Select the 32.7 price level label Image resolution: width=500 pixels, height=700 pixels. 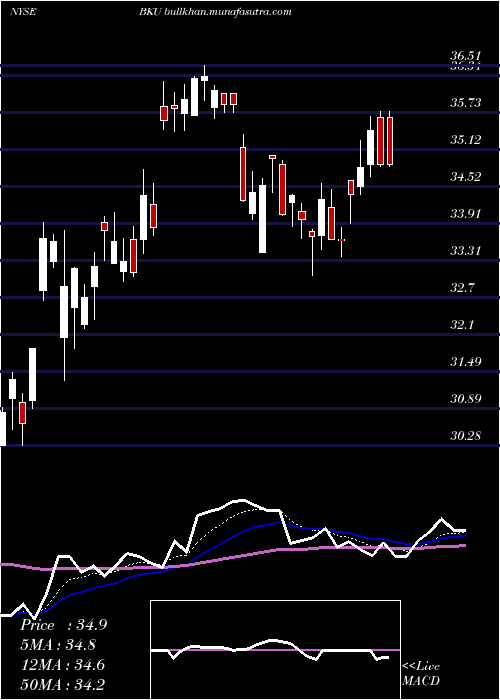(x=462, y=288)
